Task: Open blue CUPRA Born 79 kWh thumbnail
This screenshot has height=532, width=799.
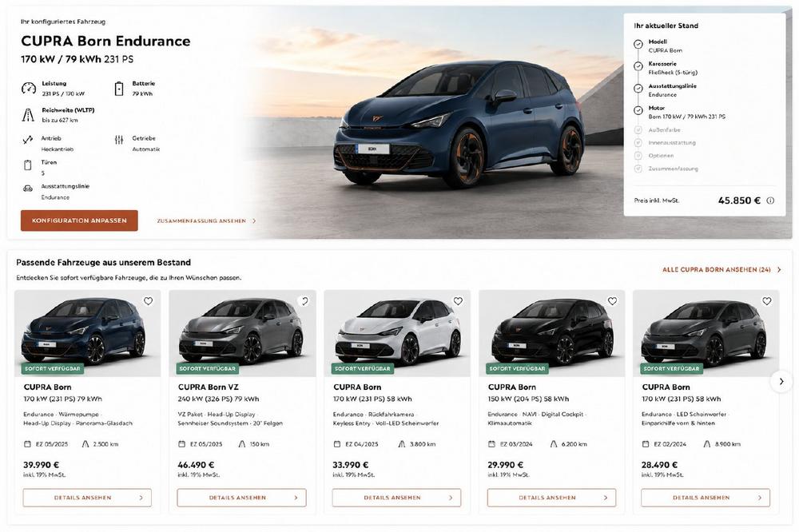Action: pos(88,333)
